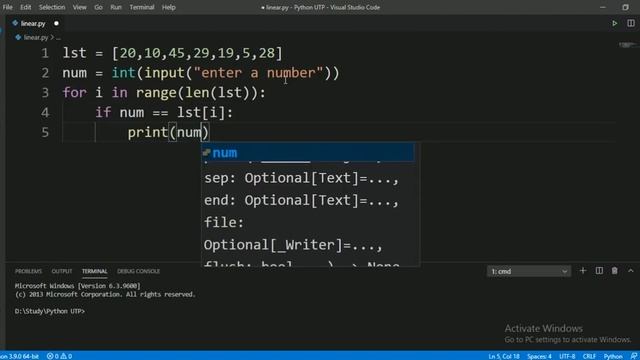
Task: Split the terminal pane icon
Action: pyautogui.click(x=599, y=271)
